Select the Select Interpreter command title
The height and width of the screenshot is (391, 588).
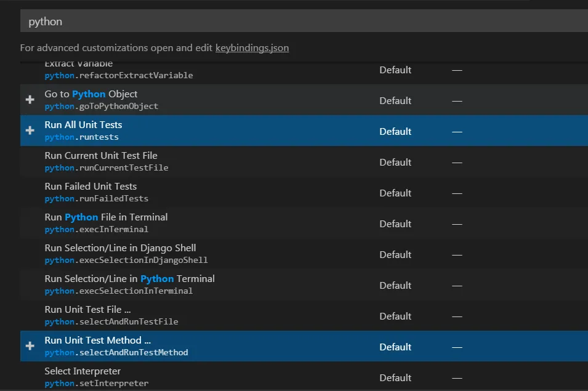83,371
